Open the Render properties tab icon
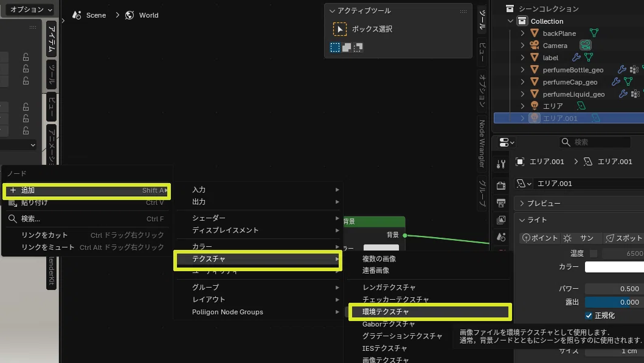 501,185
